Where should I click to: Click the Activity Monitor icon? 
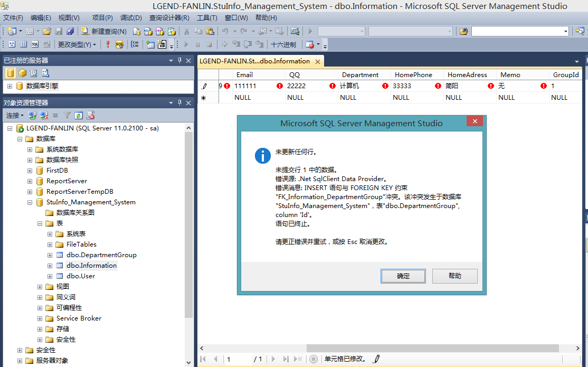click(295, 31)
